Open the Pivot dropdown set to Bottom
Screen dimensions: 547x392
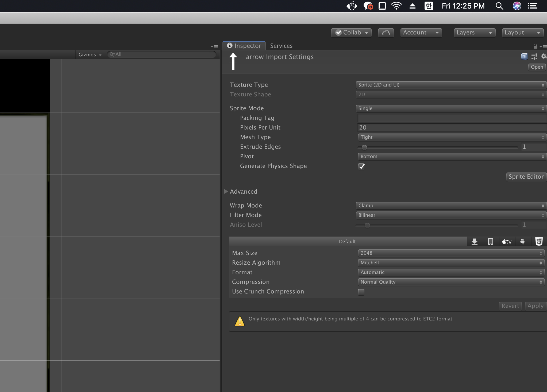[x=452, y=156]
